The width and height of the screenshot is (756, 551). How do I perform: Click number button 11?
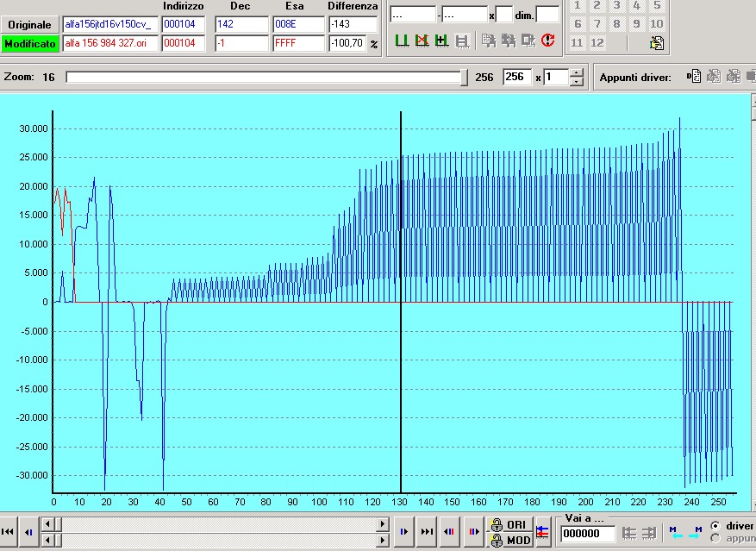coord(577,43)
